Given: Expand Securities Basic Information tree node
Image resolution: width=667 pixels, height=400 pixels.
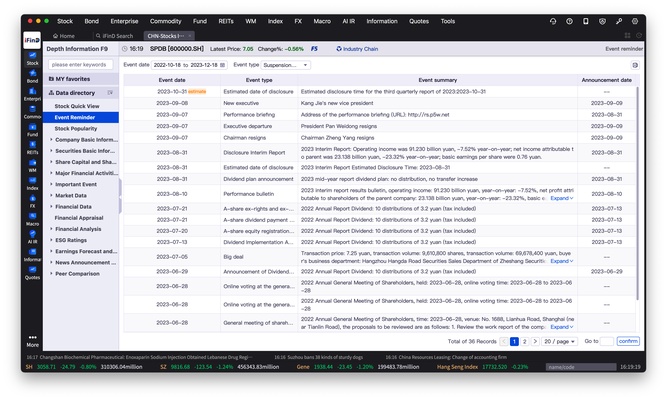Looking at the screenshot, I should click(x=51, y=151).
